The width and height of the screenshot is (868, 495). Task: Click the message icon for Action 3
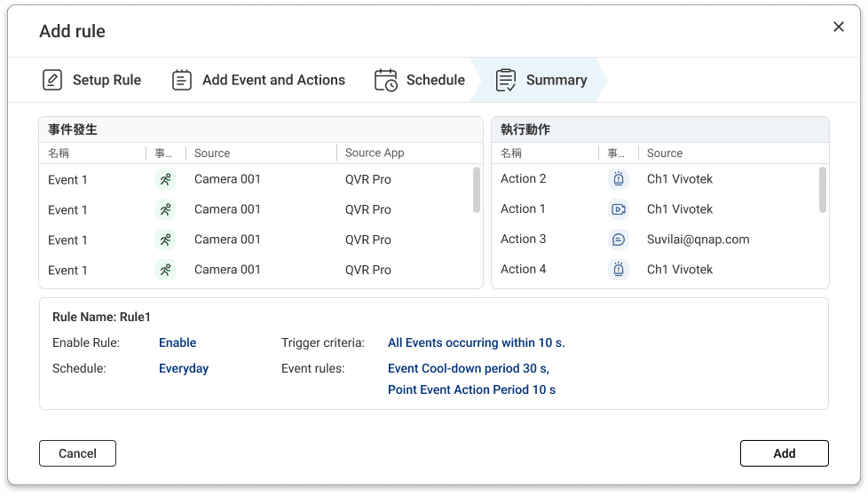pyautogui.click(x=619, y=240)
